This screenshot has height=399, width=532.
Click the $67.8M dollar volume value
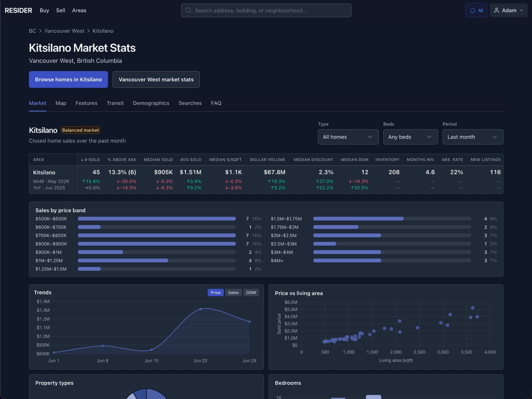[x=275, y=172]
